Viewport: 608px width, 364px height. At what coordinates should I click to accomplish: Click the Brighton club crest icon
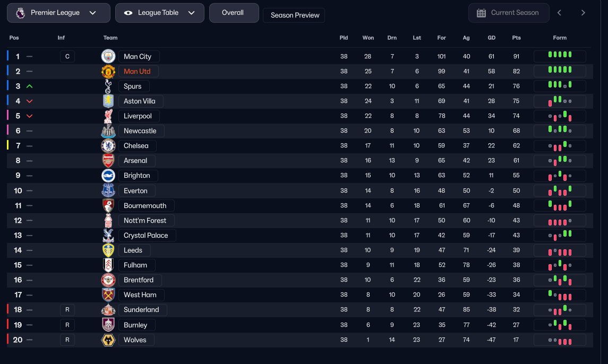point(108,175)
